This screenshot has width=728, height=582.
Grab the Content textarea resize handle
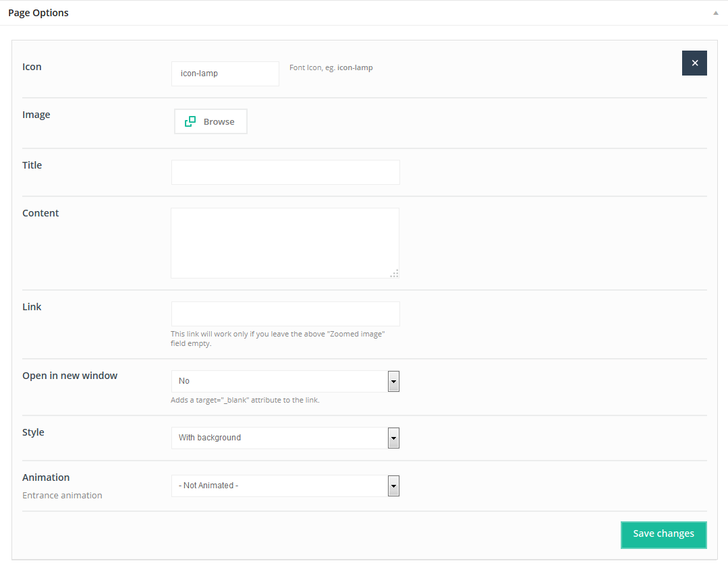(x=395, y=274)
